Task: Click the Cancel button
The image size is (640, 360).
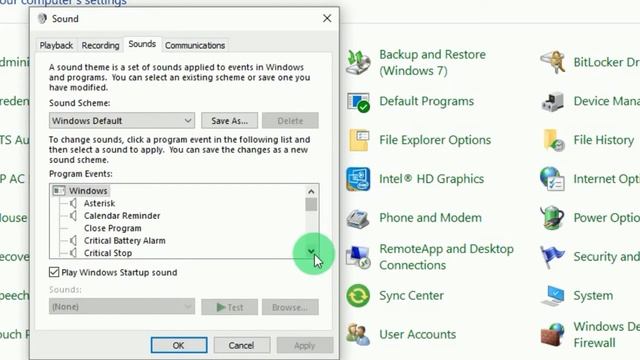Action: [x=242, y=345]
